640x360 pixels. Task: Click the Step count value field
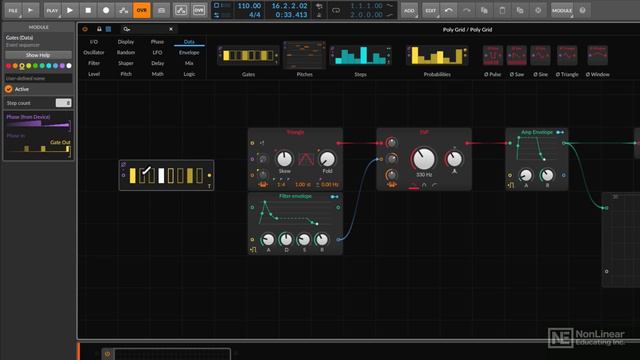coord(64,103)
